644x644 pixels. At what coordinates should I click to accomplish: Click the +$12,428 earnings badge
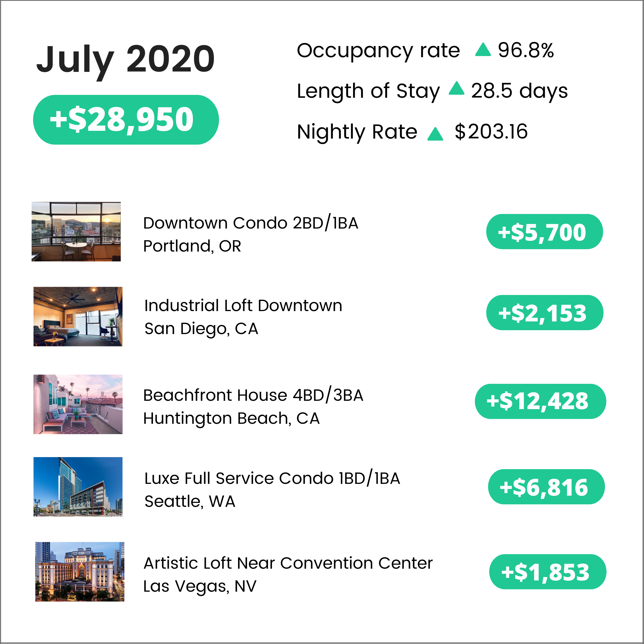(540, 401)
